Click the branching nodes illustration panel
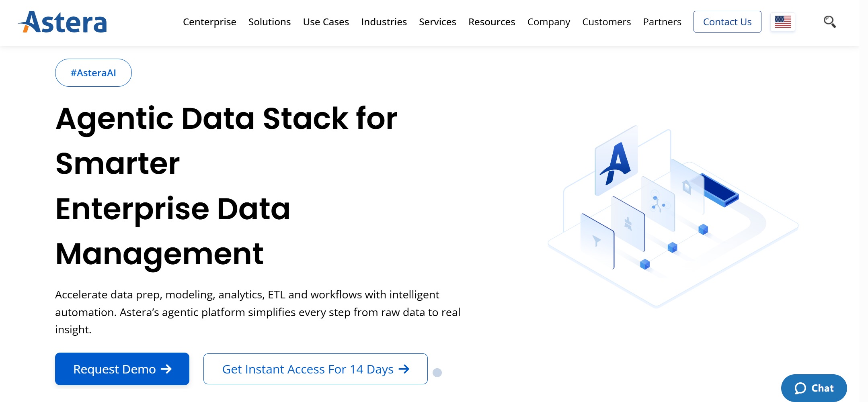The height and width of the screenshot is (402, 868). (658, 203)
